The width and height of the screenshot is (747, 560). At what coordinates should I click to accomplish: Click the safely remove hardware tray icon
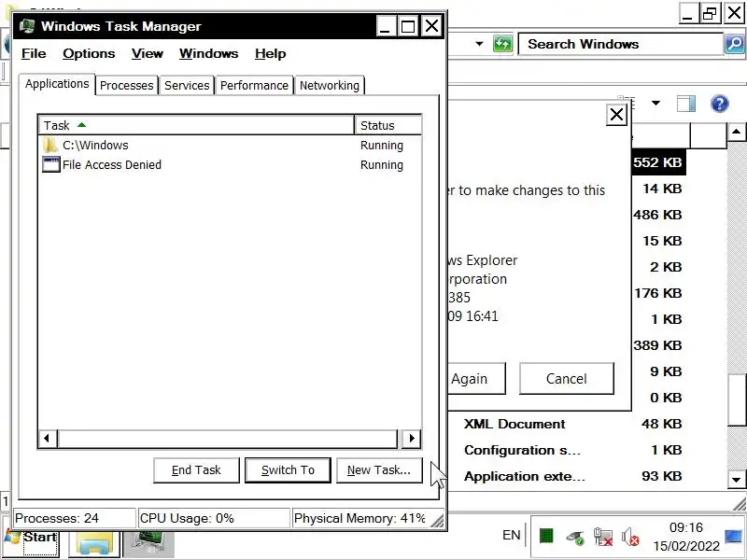(x=575, y=538)
